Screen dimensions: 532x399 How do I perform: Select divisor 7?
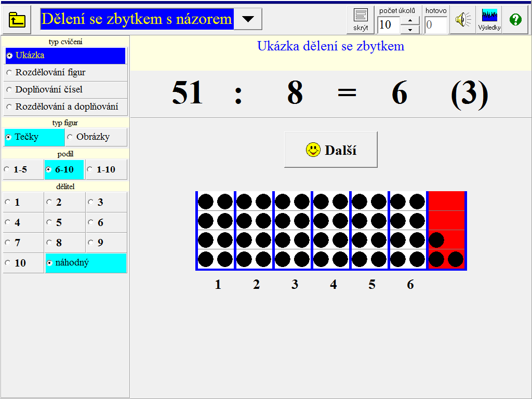[23, 243]
